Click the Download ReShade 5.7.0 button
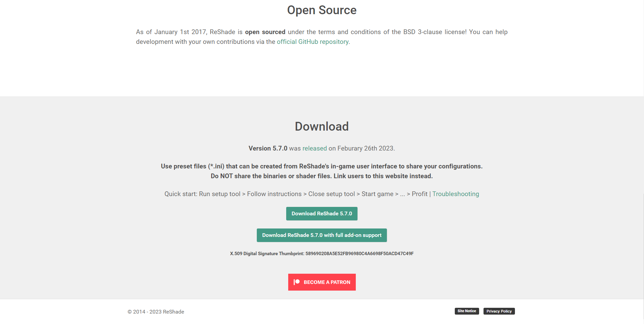Image resolution: width=644 pixels, height=324 pixels. coord(322,214)
